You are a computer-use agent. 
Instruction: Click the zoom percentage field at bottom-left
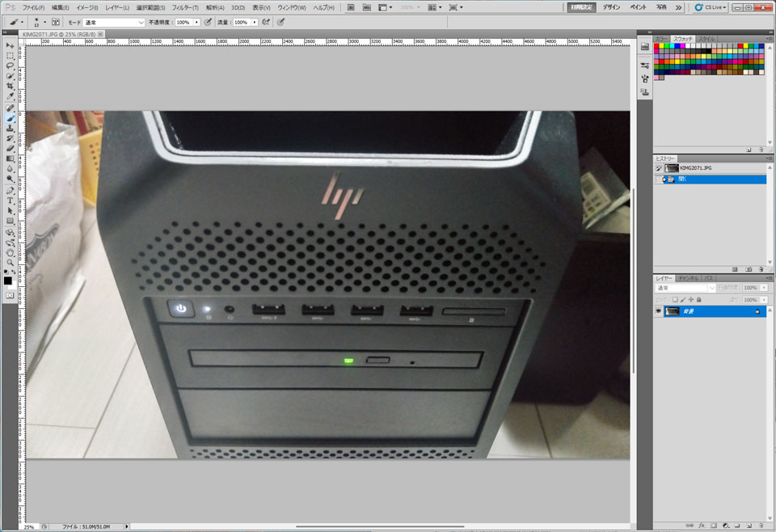29,527
